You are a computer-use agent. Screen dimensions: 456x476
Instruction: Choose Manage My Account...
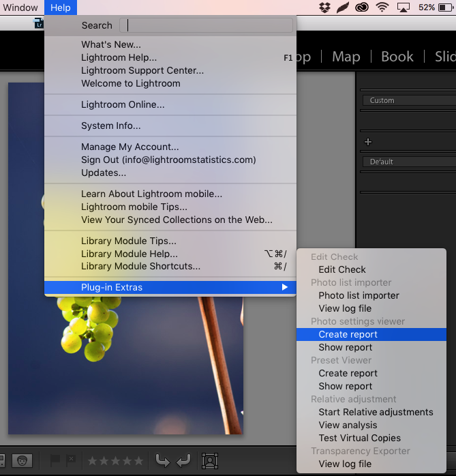click(x=170, y=147)
